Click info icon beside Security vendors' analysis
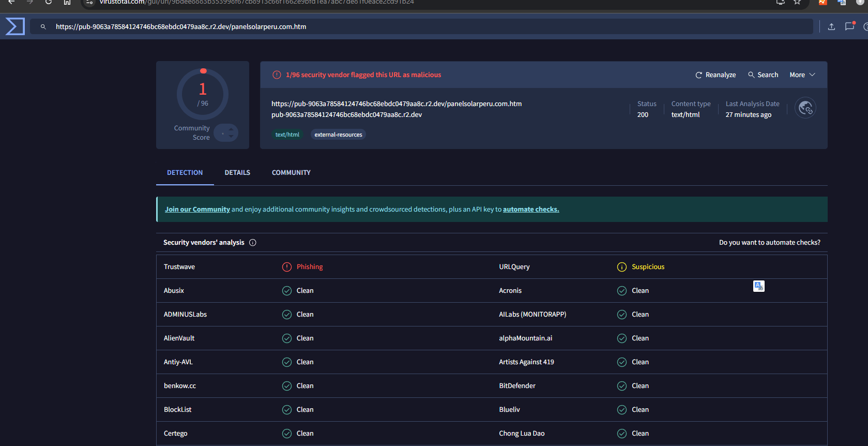This screenshot has width=868, height=446. point(253,243)
